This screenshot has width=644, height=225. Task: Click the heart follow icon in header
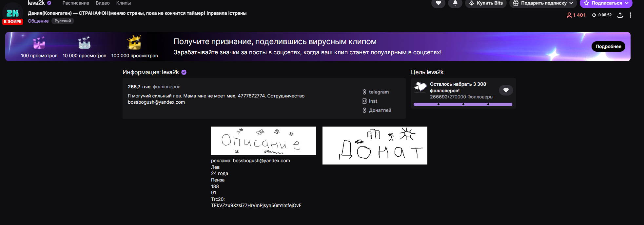click(438, 3)
